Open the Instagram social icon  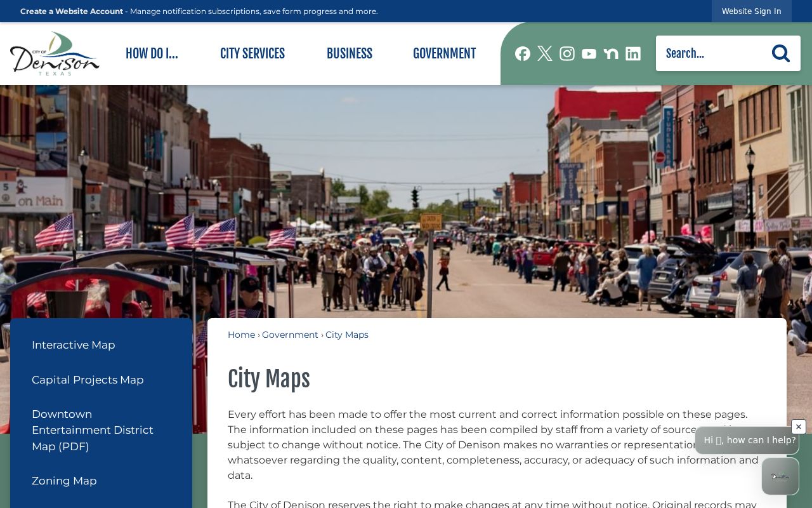coord(567,53)
